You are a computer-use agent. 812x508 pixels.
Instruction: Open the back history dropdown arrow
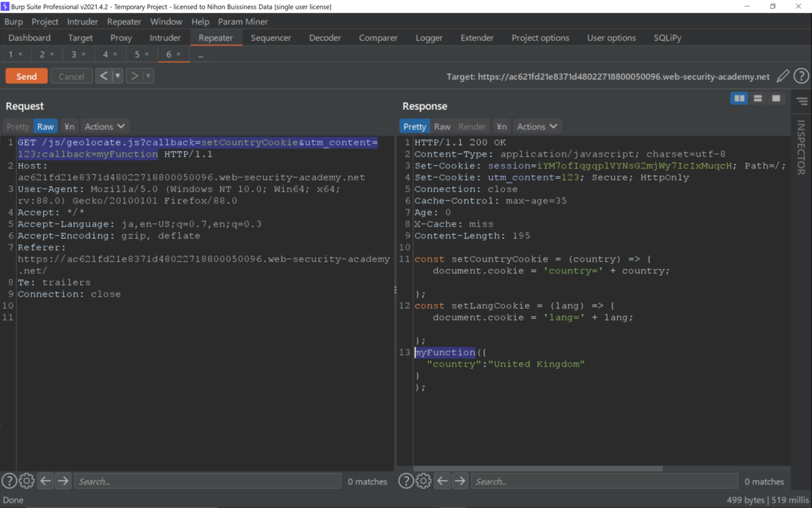[x=118, y=76]
